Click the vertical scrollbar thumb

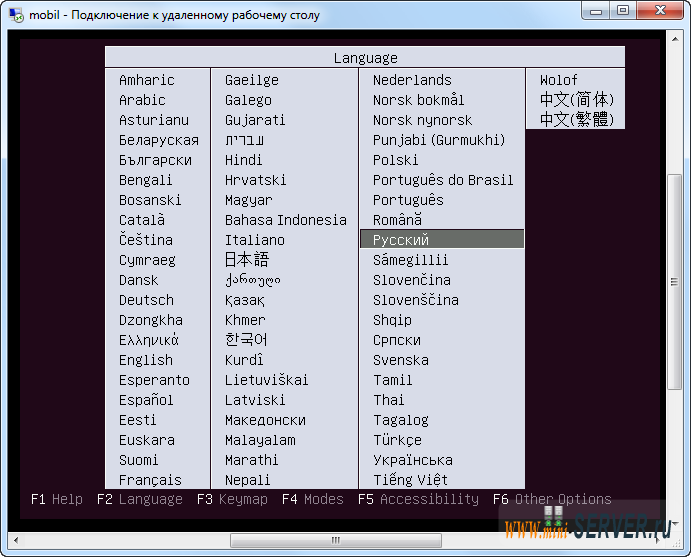pyautogui.click(x=674, y=282)
